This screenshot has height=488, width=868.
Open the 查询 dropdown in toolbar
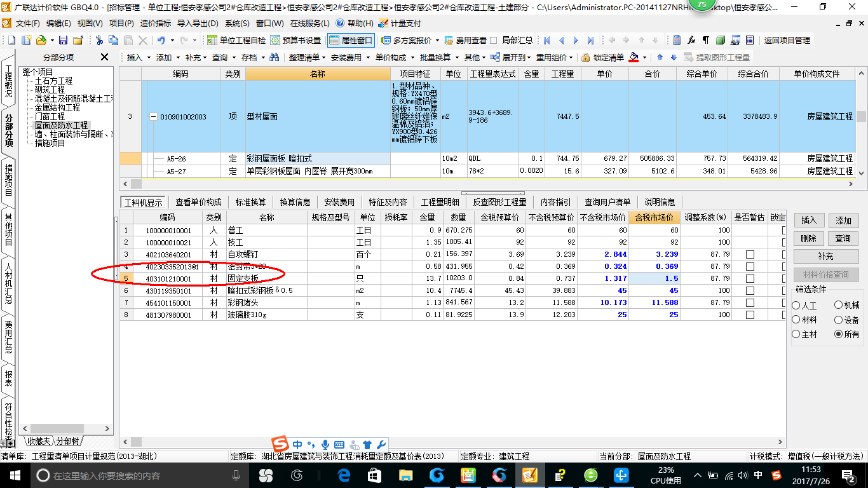[224, 57]
